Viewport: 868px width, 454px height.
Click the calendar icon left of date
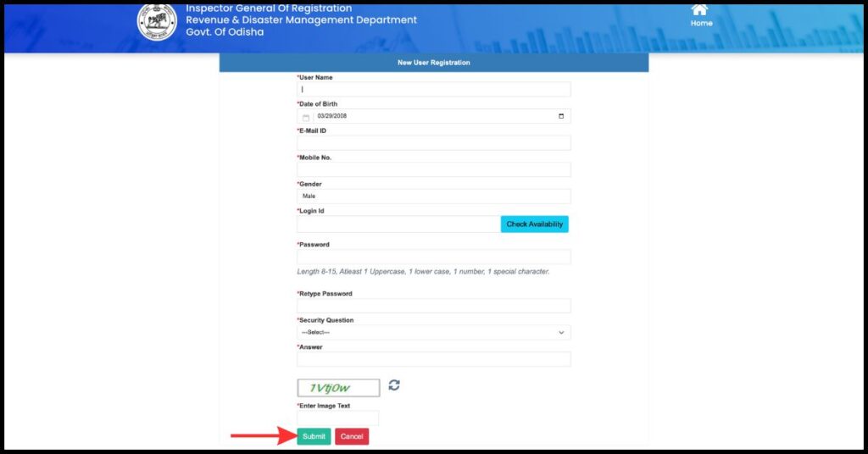305,117
